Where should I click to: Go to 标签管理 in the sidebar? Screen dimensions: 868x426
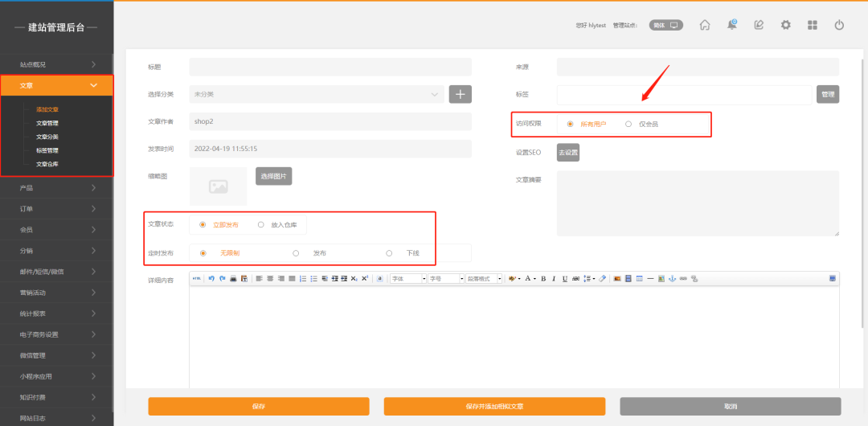[47, 150]
